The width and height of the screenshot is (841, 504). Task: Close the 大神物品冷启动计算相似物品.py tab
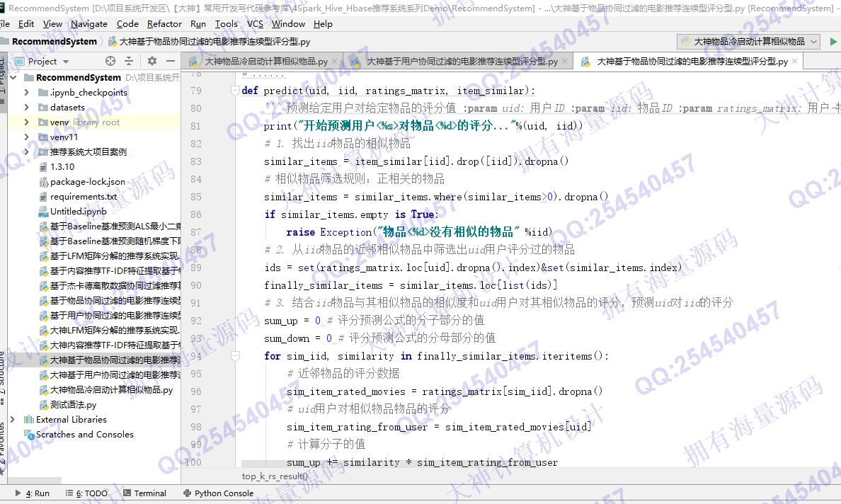[x=335, y=62]
